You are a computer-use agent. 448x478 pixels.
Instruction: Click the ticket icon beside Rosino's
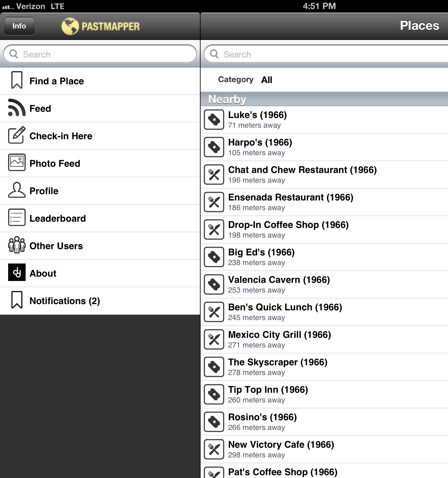coord(214,422)
